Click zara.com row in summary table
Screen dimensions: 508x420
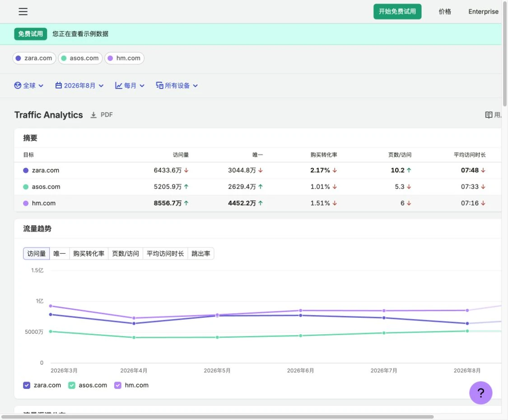[258, 170]
